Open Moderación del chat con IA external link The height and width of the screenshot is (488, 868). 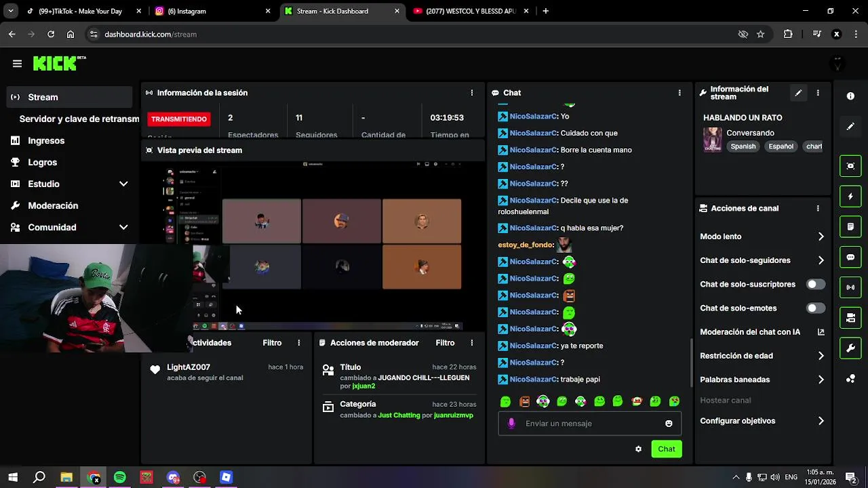[x=821, y=332]
